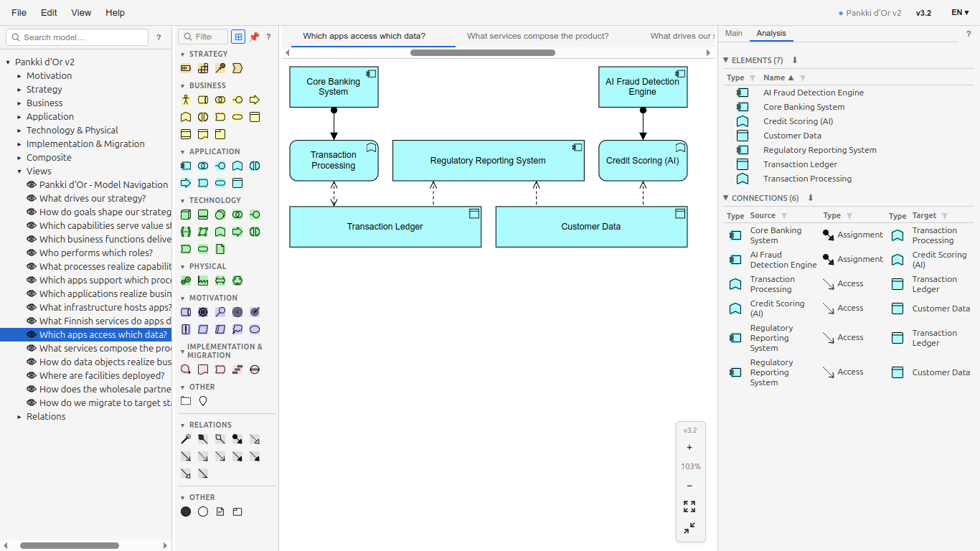Sort the Elements table by Name

778,77
